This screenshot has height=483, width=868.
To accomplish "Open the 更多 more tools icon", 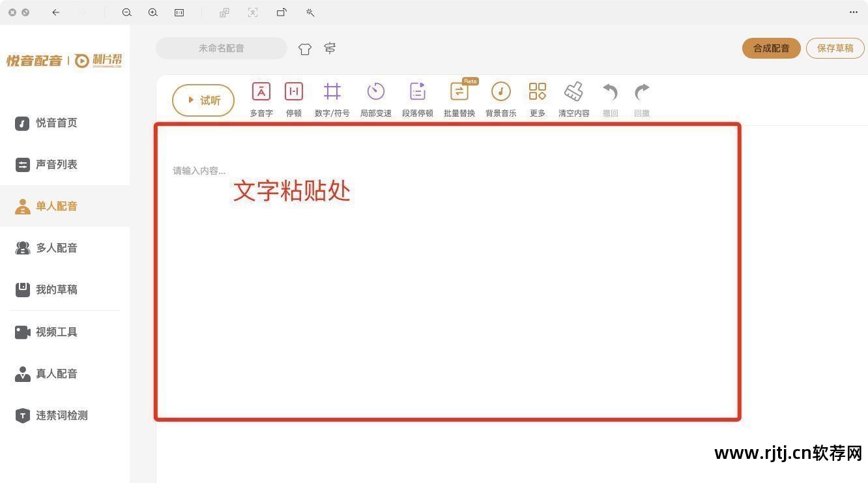I will point(538,99).
